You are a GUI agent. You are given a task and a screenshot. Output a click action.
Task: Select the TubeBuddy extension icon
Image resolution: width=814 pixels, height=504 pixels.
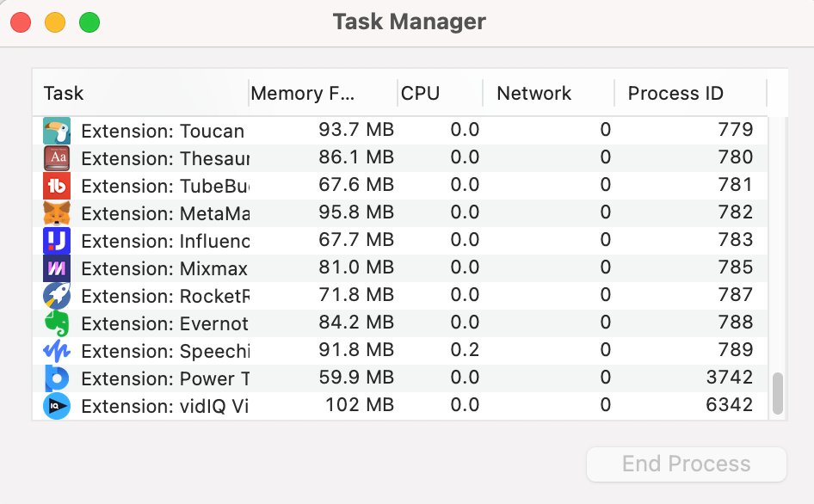[x=57, y=186]
